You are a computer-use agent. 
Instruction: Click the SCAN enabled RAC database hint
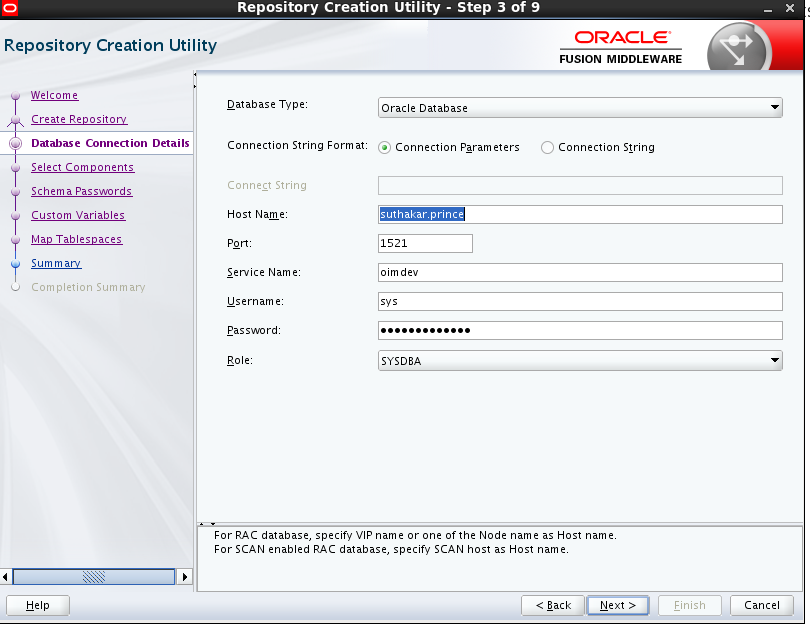391,549
